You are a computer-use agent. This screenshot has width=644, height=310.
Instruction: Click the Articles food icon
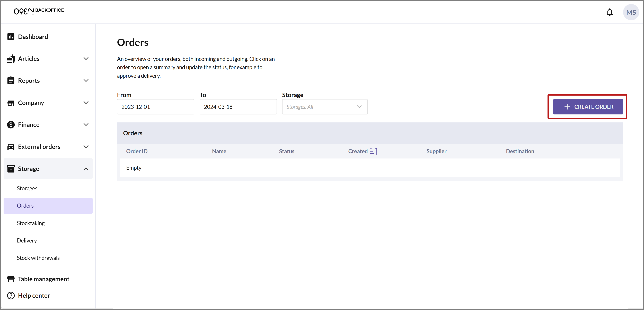11,59
